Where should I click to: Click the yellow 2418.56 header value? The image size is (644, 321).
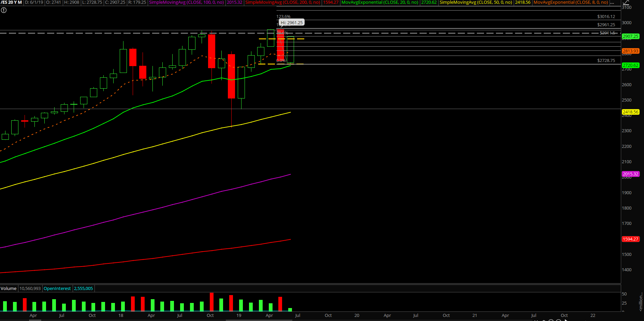point(523,2)
